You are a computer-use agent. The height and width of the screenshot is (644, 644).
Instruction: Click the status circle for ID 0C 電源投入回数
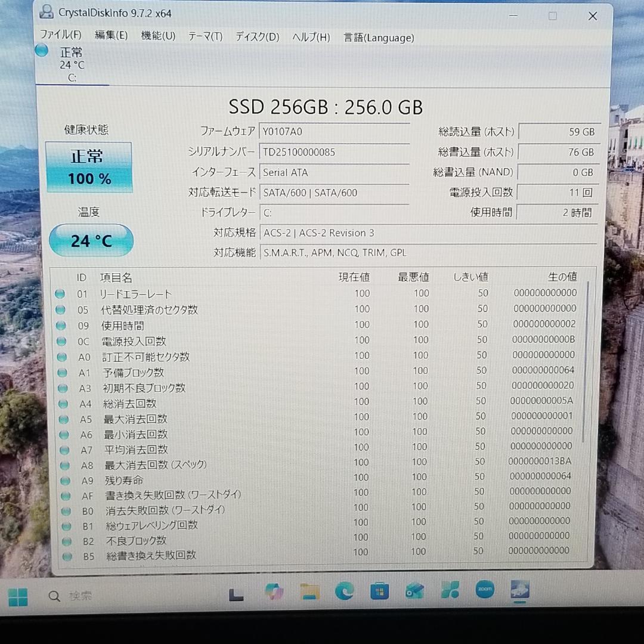pos(61,341)
